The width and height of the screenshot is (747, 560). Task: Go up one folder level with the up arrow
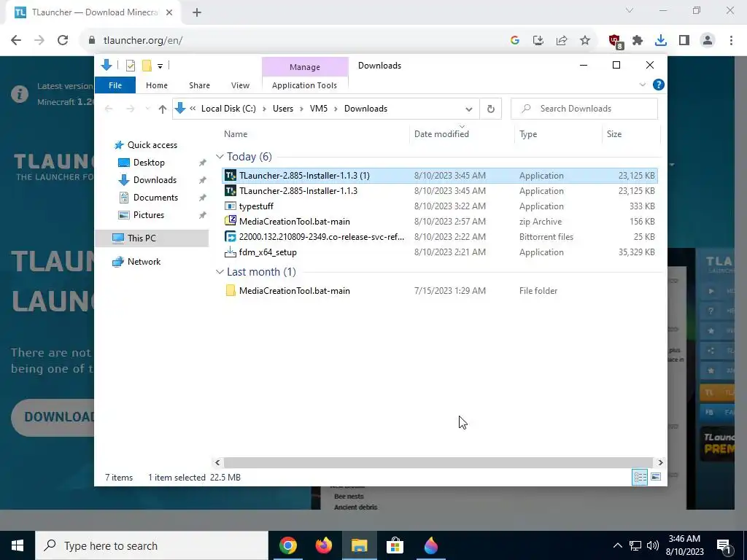pos(163,109)
